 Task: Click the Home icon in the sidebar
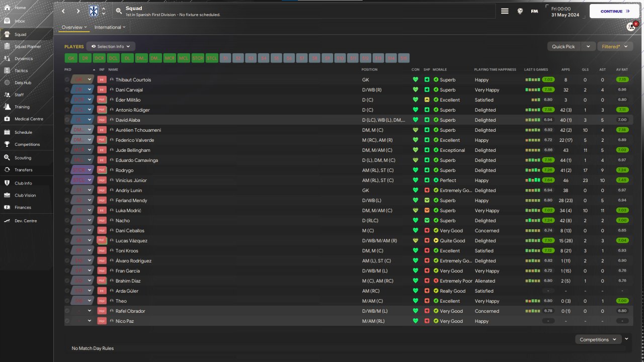point(8,8)
